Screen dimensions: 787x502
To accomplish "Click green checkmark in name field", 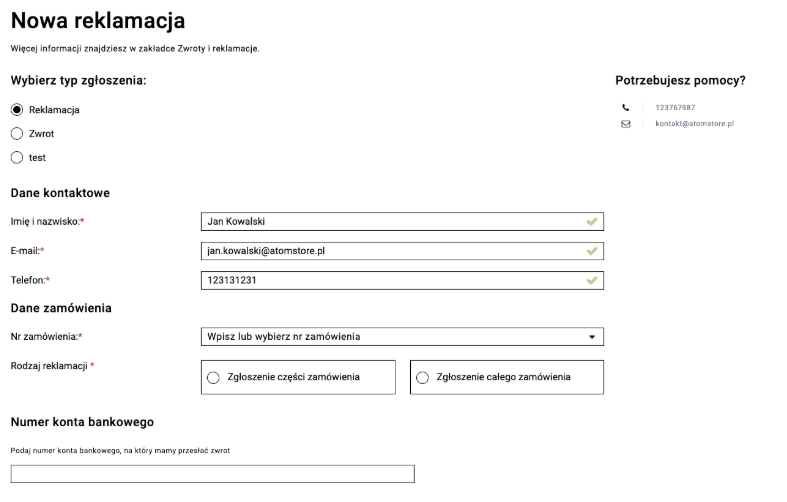I will (x=592, y=221).
